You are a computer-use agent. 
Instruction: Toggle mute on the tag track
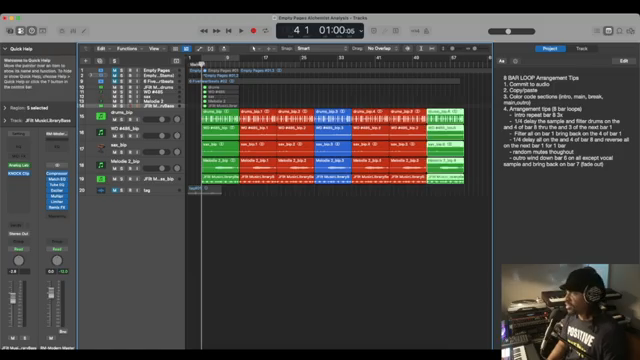114,190
